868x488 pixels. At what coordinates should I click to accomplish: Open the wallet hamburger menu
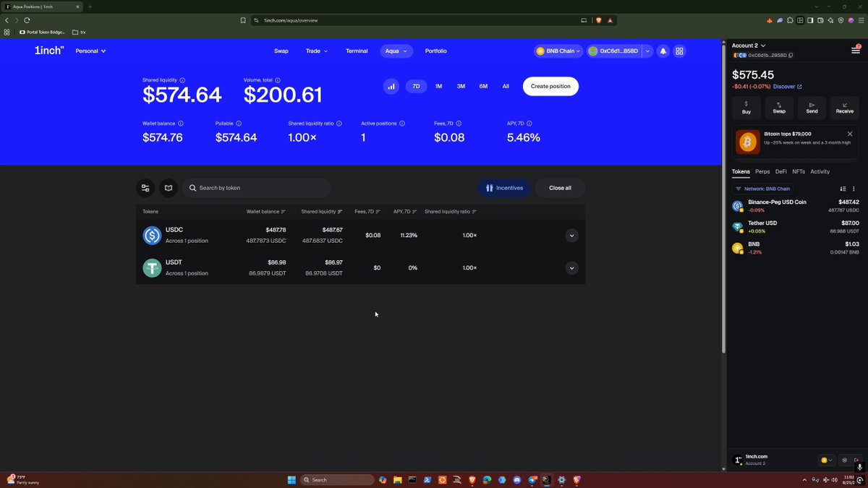click(856, 51)
